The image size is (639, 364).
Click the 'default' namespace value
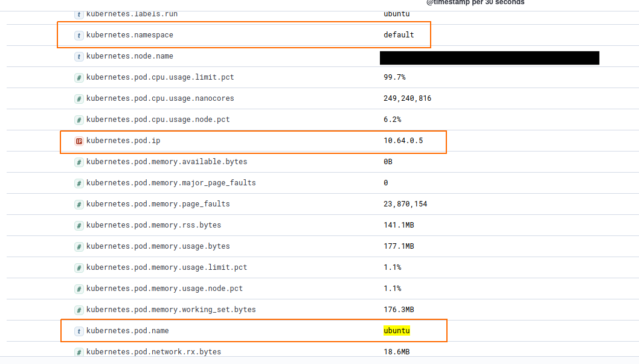399,35
